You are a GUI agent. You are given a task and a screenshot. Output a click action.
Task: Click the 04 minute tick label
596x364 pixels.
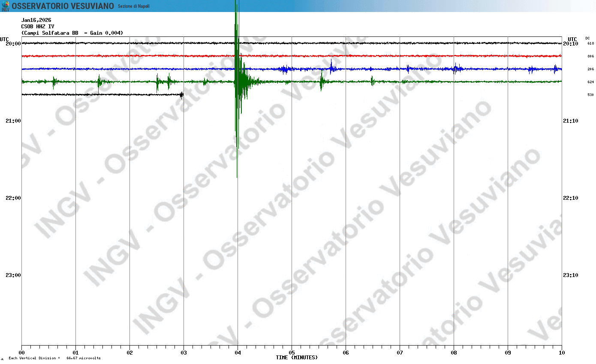coord(238,353)
